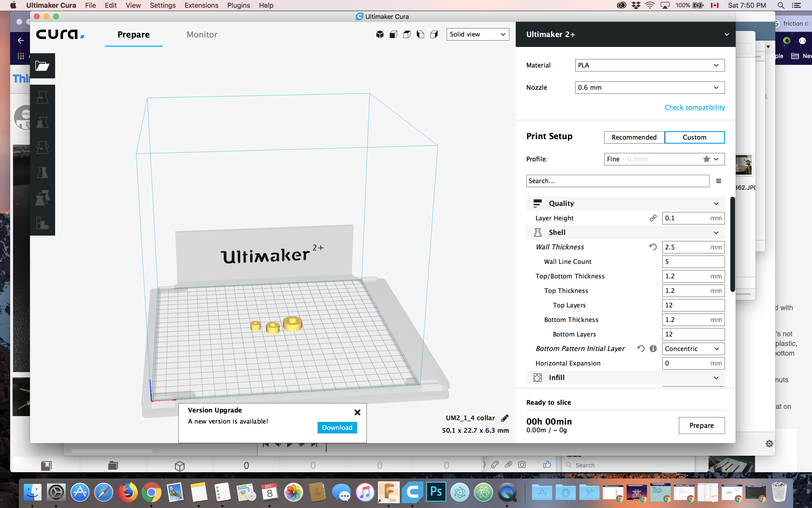This screenshot has height=508, width=812.
Task: Click the Wall Line Count field
Action: [x=693, y=261]
